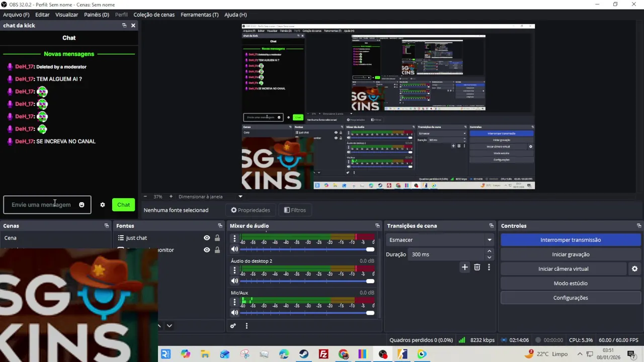Click Iniciar câmera virtual
The height and width of the screenshot is (362, 644).
pyautogui.click(x=563, y=269)
